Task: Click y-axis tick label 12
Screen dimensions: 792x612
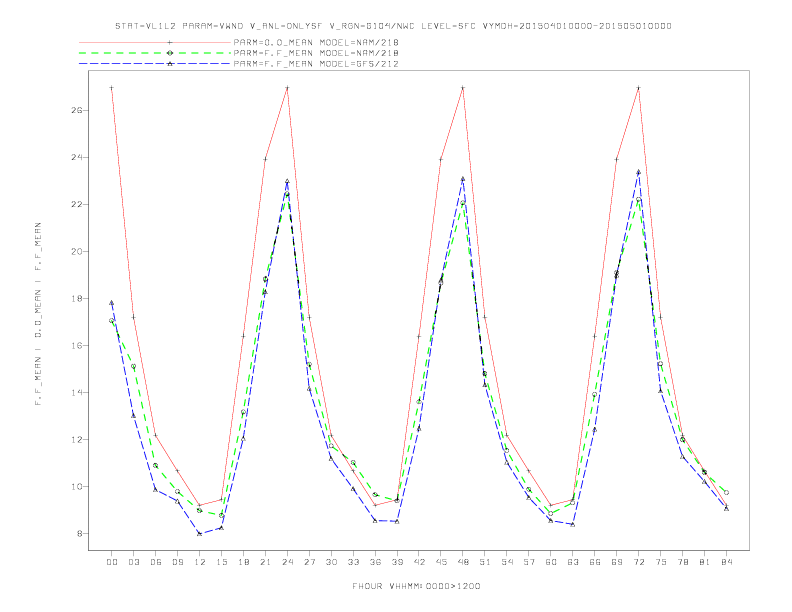Action: coord(76,439)
